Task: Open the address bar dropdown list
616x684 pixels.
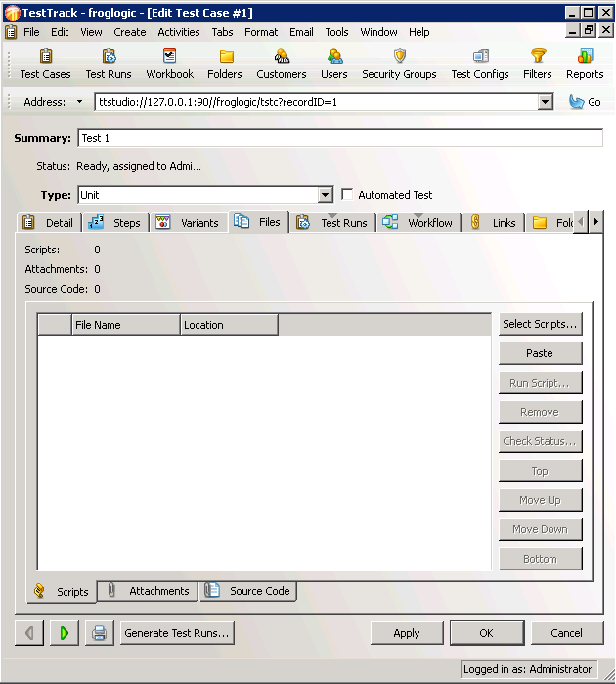Action: (x=546, y=102)
